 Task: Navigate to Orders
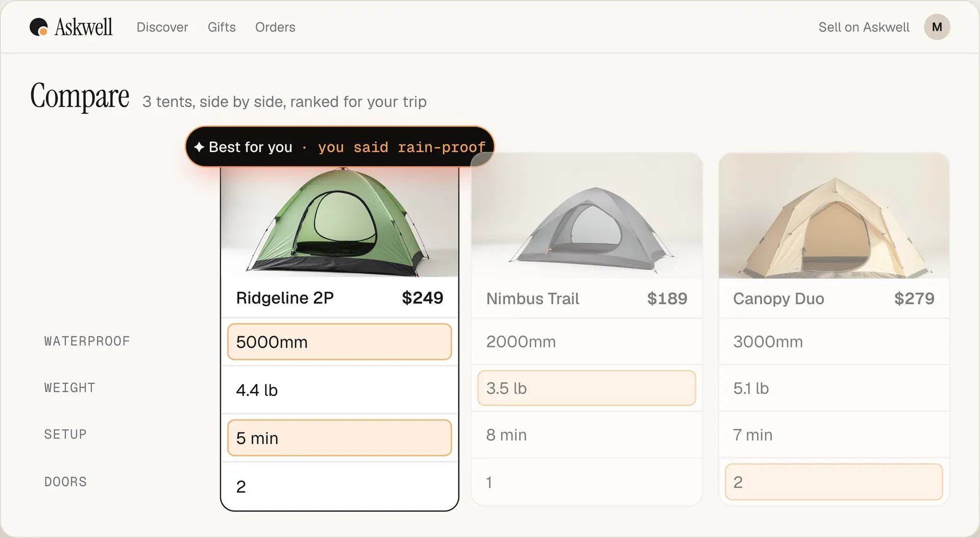[275, 27]
